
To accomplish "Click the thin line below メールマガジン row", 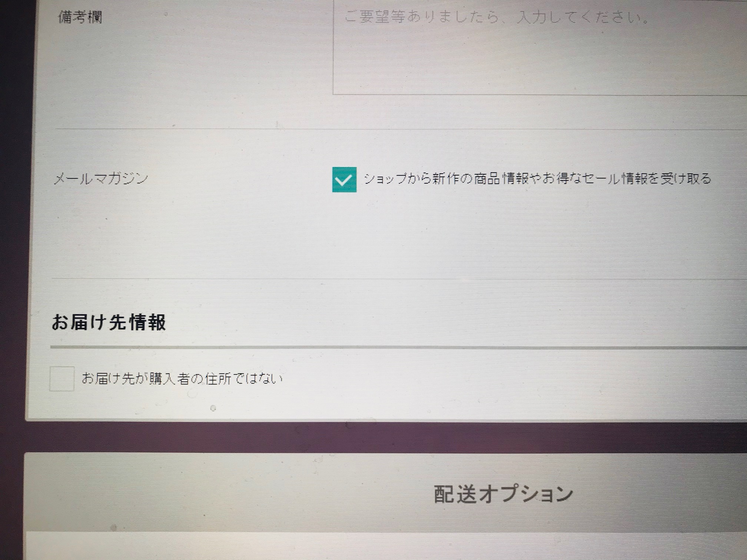I will tap(371, 278).
